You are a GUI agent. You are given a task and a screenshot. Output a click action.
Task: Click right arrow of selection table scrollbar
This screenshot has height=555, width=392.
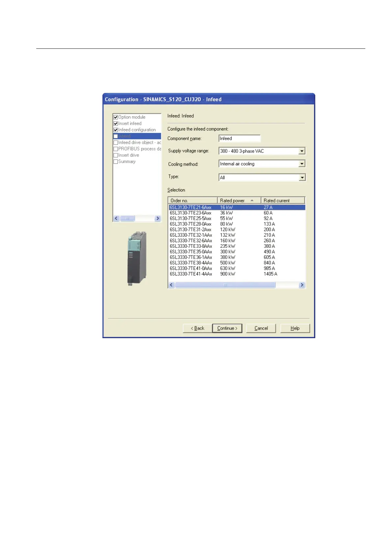click(302, 285)
